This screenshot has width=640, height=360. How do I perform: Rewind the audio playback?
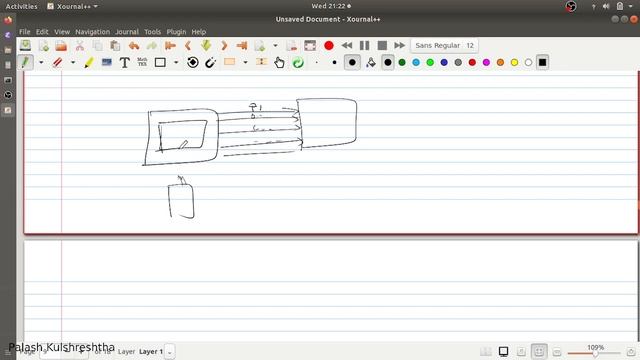coord(347,46)
